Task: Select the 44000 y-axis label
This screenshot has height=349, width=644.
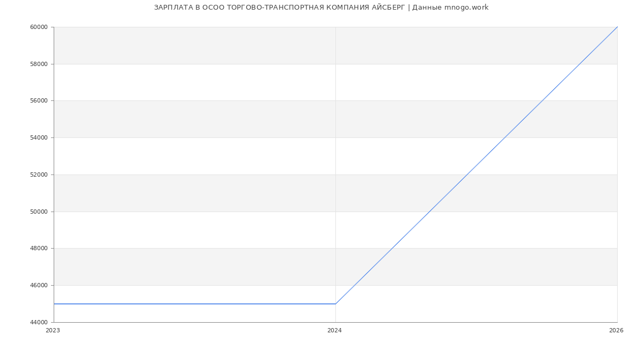Action: click(x=39, y=323)
